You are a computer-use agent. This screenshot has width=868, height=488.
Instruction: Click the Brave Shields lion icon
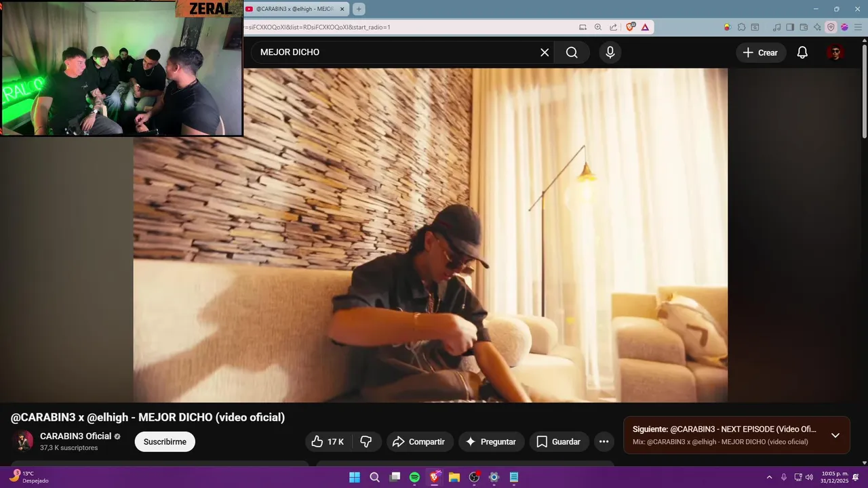click(631, 27)
